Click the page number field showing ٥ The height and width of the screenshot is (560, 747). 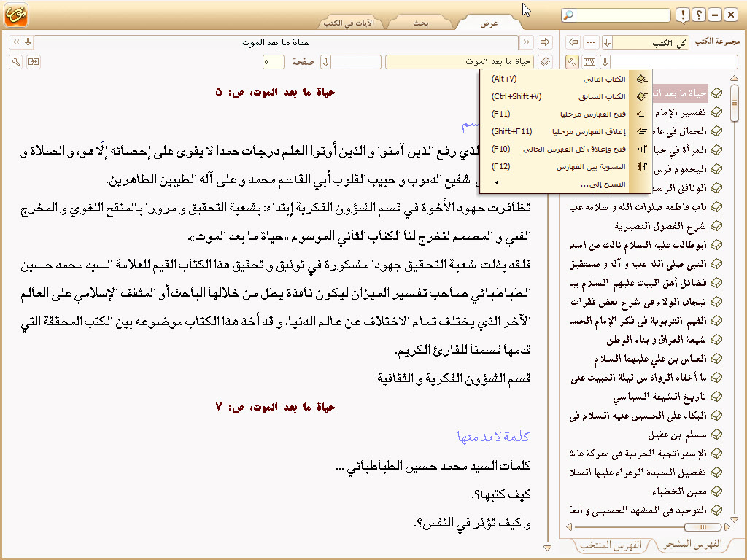click(x=273, y=61)
